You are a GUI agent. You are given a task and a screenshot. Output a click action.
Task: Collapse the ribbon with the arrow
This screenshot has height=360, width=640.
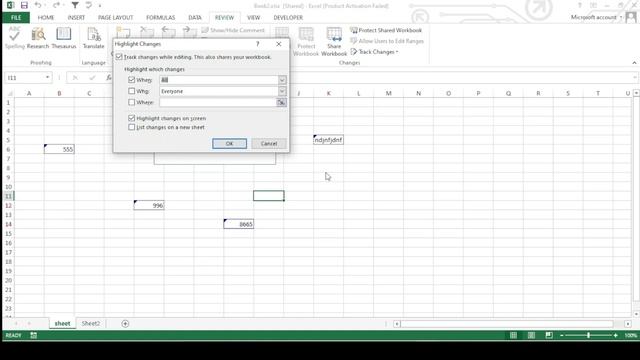634,62
